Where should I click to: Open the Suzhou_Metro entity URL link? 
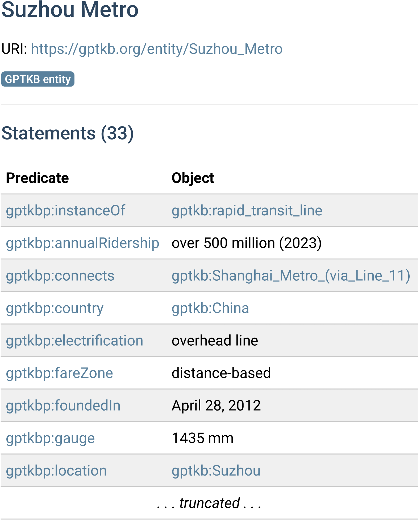(x=157, y=49)
